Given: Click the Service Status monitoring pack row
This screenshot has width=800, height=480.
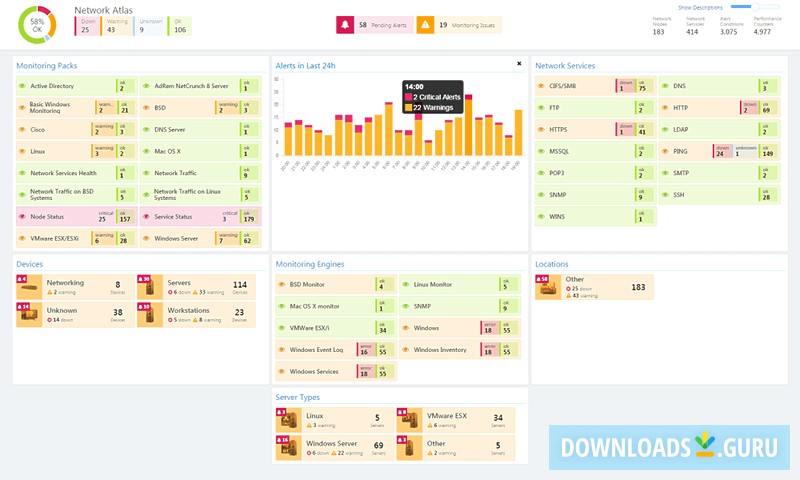Looking at the screenshot, I should tap(201, 217).
